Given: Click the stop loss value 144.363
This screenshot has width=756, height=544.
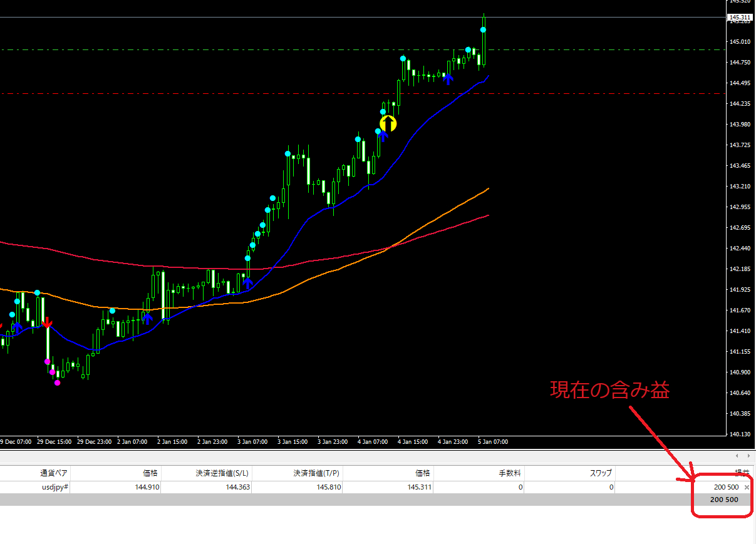Looking at the screenshot, I should click(x=238, y=487).
